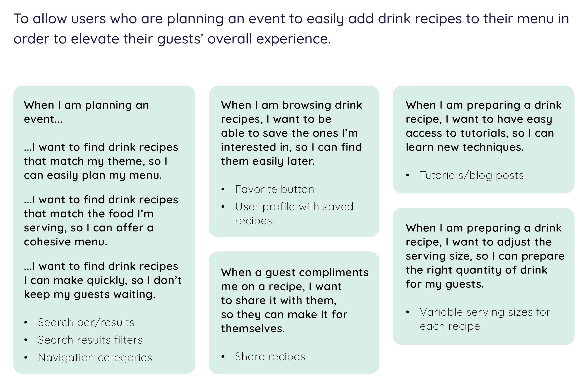Select the 'Tutorials/blog posts' bullet item
Screen dimensions: 588x387
(x=472, y=175)
